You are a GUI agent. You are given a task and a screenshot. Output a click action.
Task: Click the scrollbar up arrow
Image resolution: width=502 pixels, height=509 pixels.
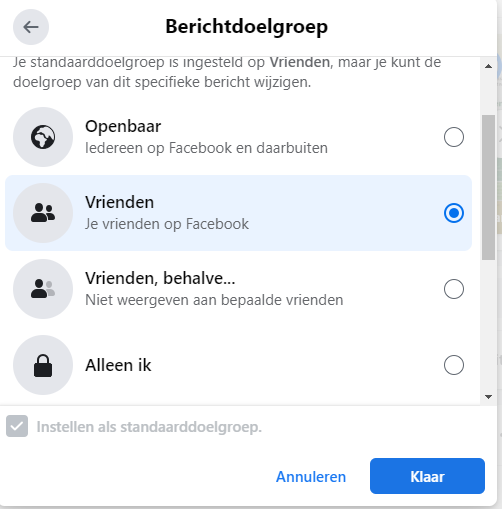pyautogui.click(x=488, y=66)
